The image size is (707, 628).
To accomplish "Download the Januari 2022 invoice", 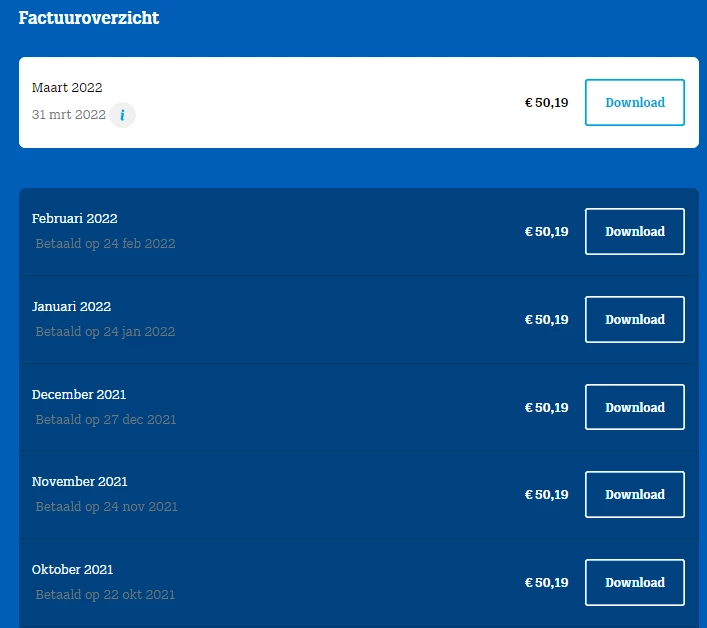I will coord(635,319).
